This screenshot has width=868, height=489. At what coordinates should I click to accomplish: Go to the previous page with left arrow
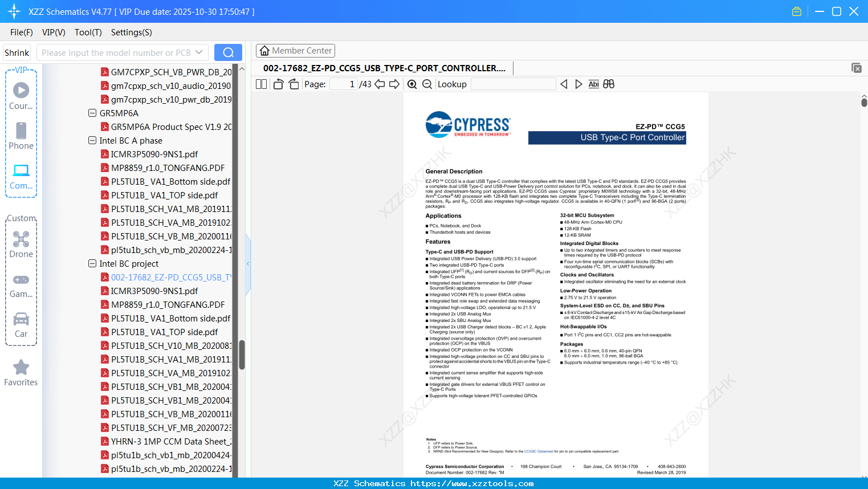380,84
